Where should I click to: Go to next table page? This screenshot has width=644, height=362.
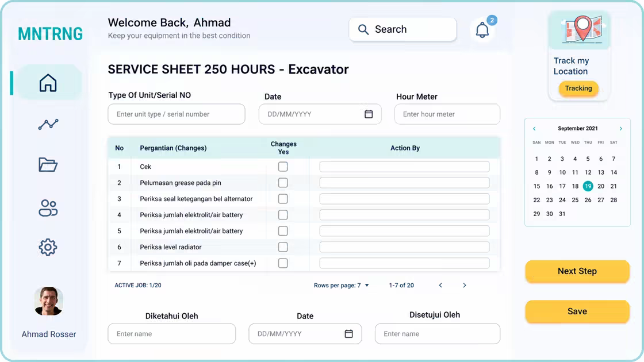(465, 285)
